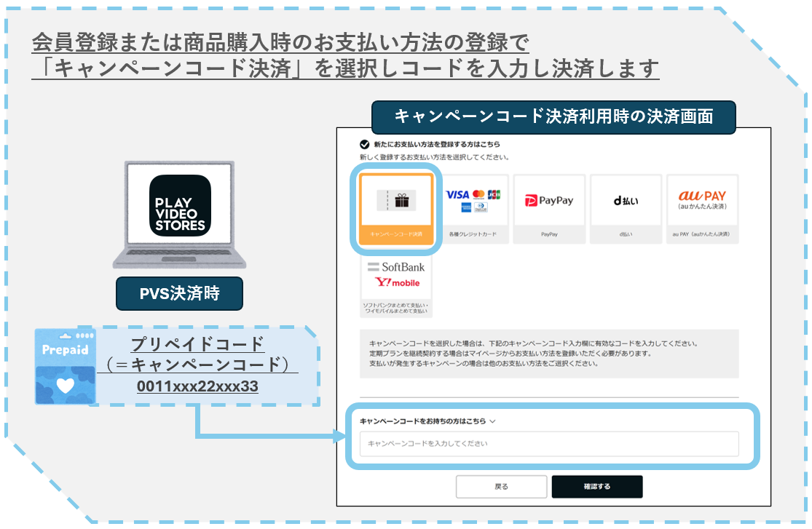The image size is (812, 529).
Task: Click the JCB card logo
Action: coord(494,195)
